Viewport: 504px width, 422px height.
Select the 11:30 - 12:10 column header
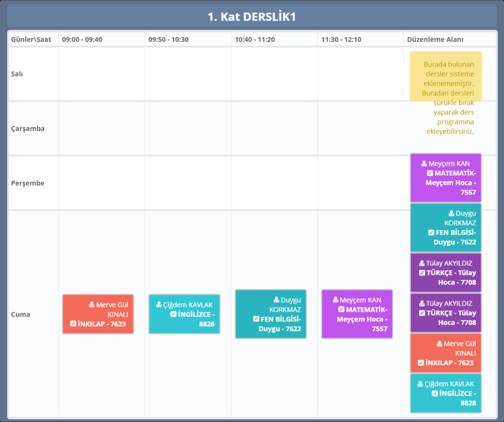click(341, 39)
